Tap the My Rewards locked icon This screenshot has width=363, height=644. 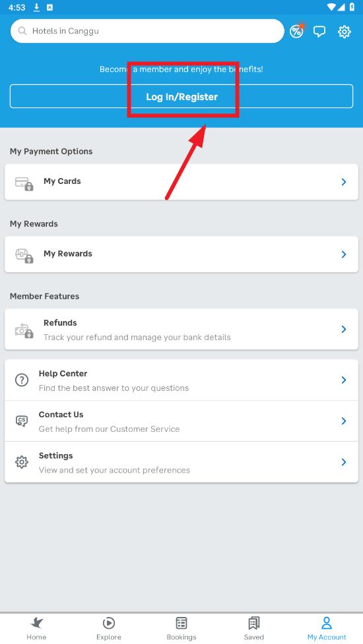(24, 256)
